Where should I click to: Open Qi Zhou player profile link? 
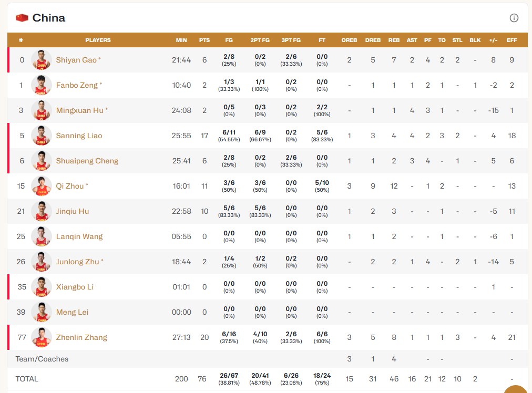70,186
